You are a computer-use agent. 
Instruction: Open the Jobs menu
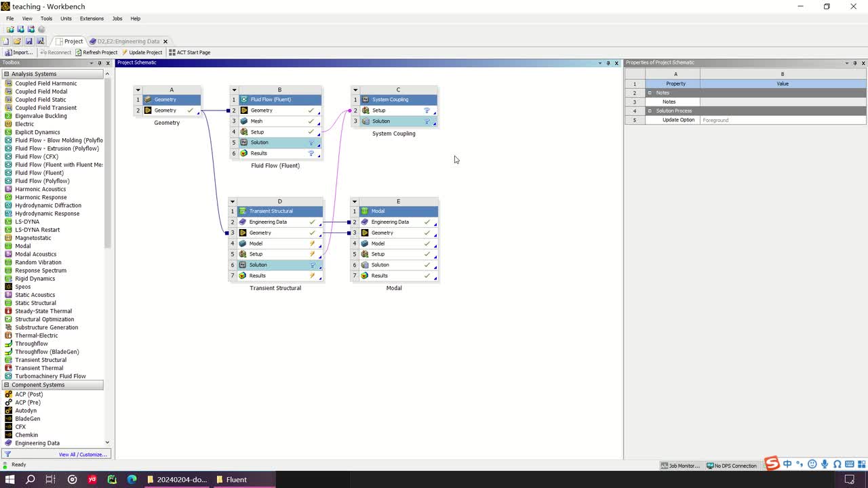coord(117,18)
